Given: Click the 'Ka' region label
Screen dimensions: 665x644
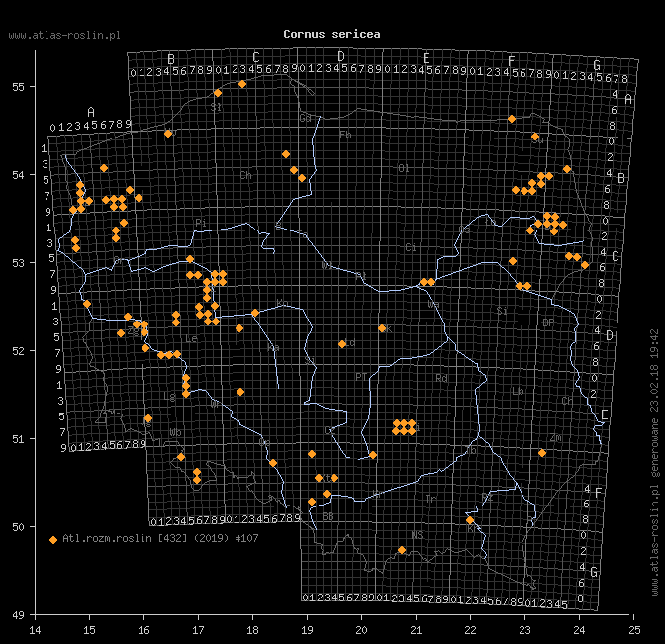Looking at the screenshot, I should (273, 348).
